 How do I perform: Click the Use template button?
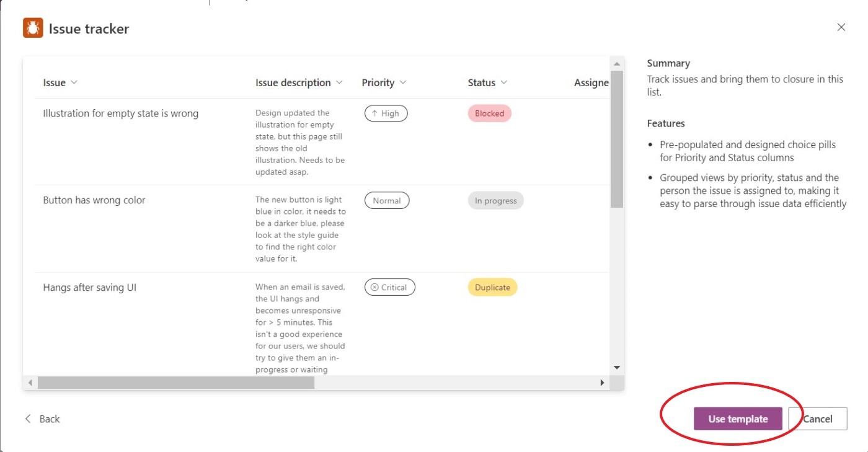738,419
